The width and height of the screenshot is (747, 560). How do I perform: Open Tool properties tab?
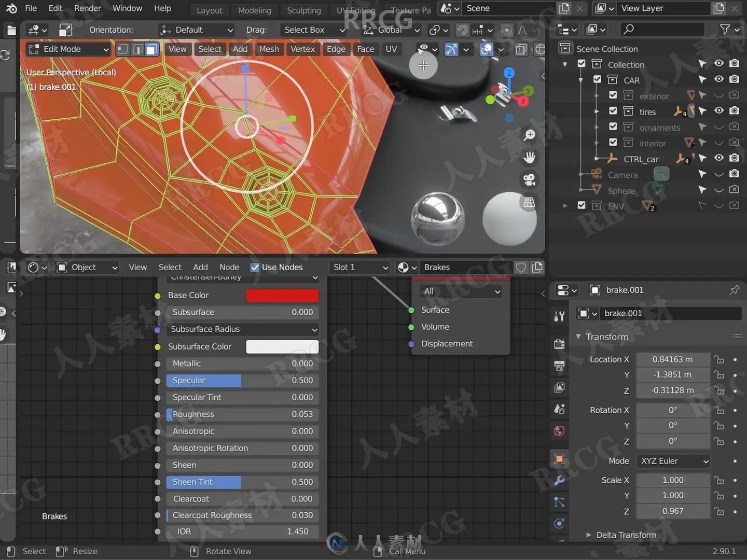click(559, 316)
